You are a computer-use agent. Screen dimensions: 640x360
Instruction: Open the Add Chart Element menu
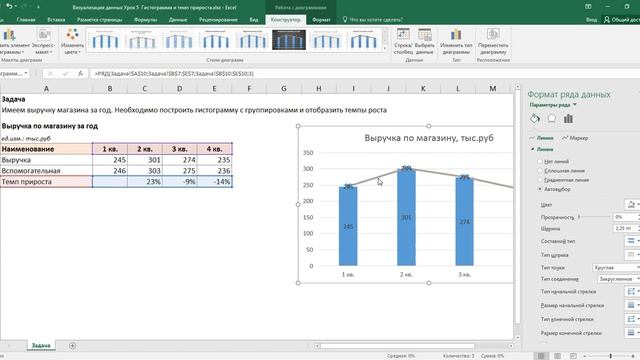pyautogui.click(x=14, y=42)
